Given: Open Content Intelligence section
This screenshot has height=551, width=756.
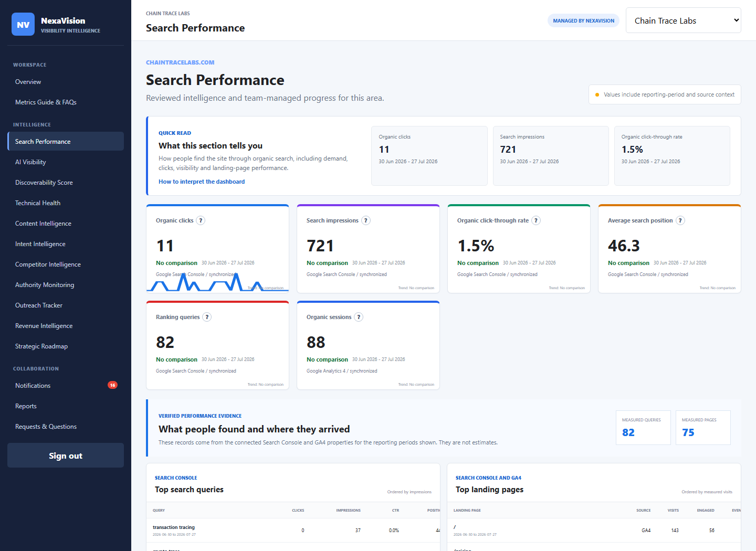Looking at the screenshot, I should click(66, 224).
